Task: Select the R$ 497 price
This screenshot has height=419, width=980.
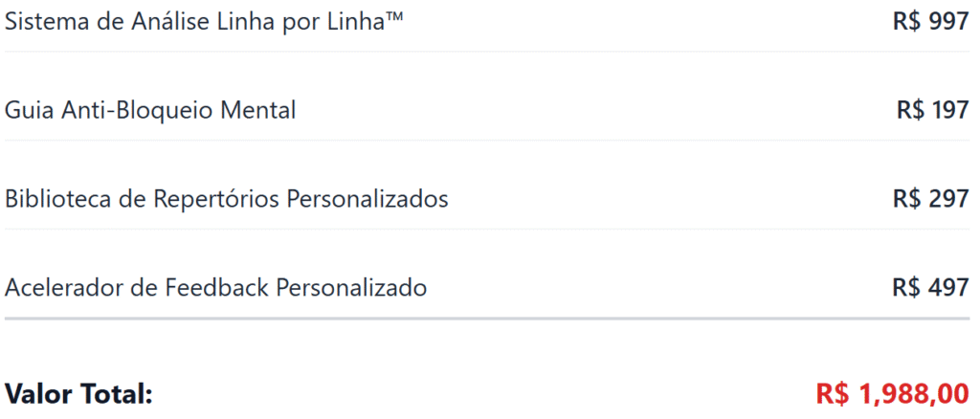Action: [x=930, y=287]
